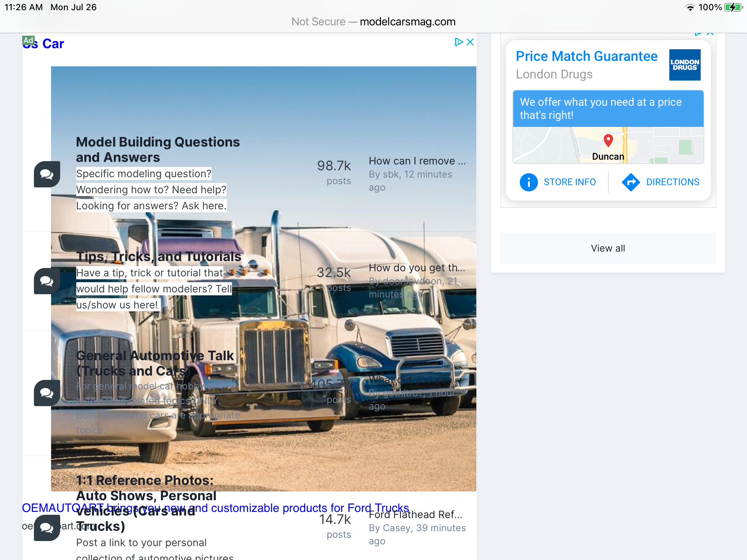Open 1:1 Reference Photos forum
The height and width of the screenshot is (560, 747).
click(146, 503)
